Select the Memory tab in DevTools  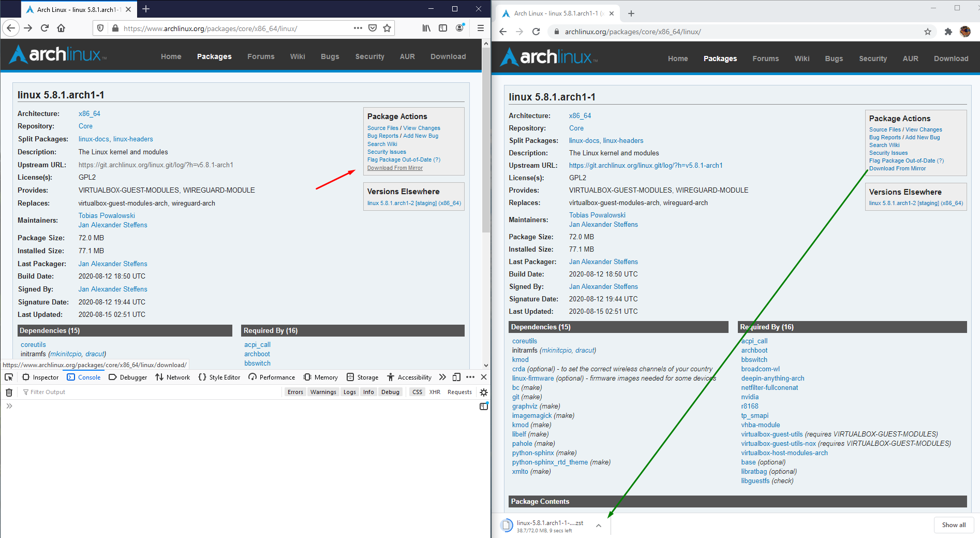click(321, 377)
